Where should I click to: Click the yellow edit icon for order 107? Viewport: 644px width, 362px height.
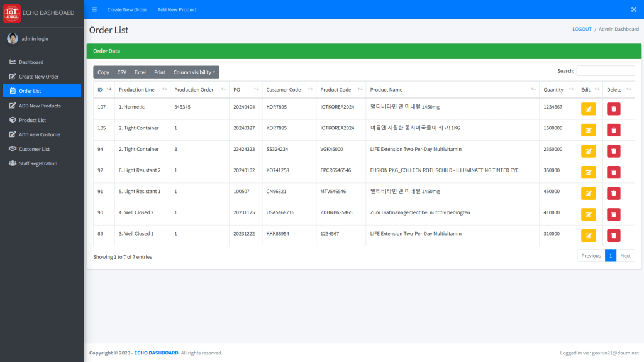pyautogui.click(x=588, y=109)
